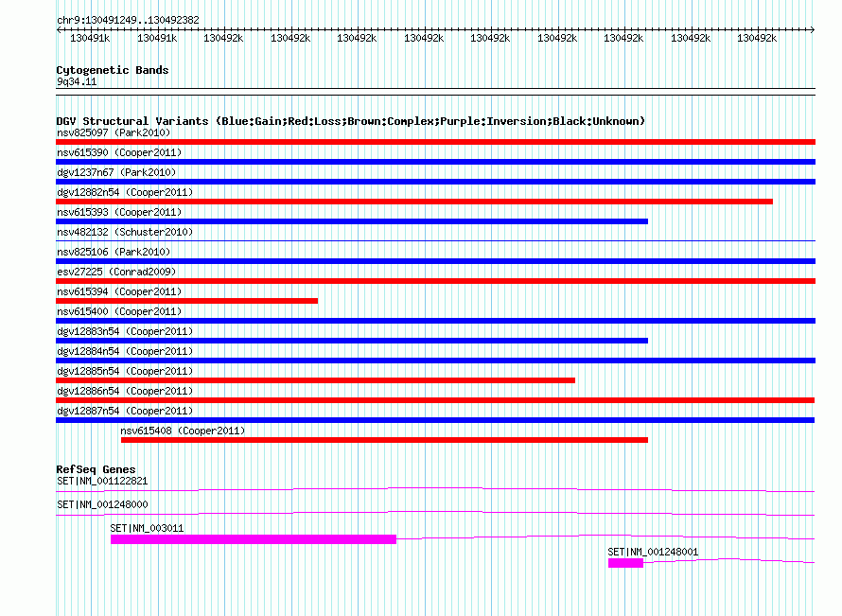Select variant label esv27225 (Conrad2009)
842x616 pixels.
click(x=116, y=272)
